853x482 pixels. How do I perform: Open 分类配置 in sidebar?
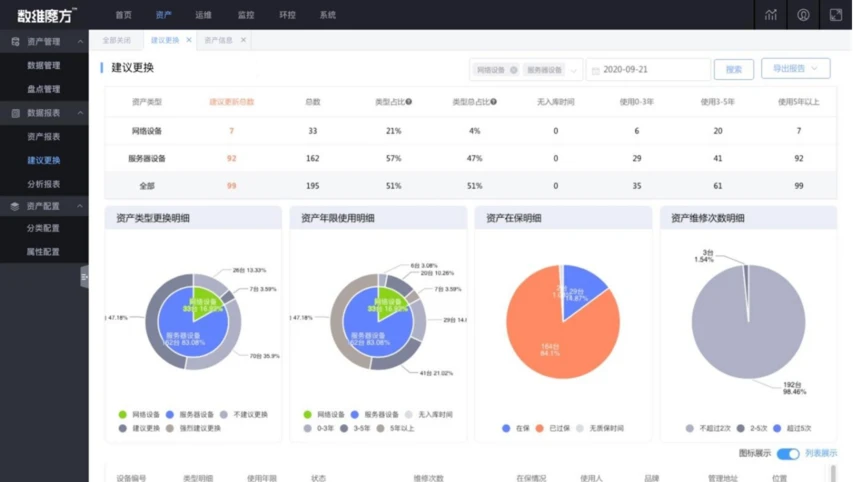point(44,228)
